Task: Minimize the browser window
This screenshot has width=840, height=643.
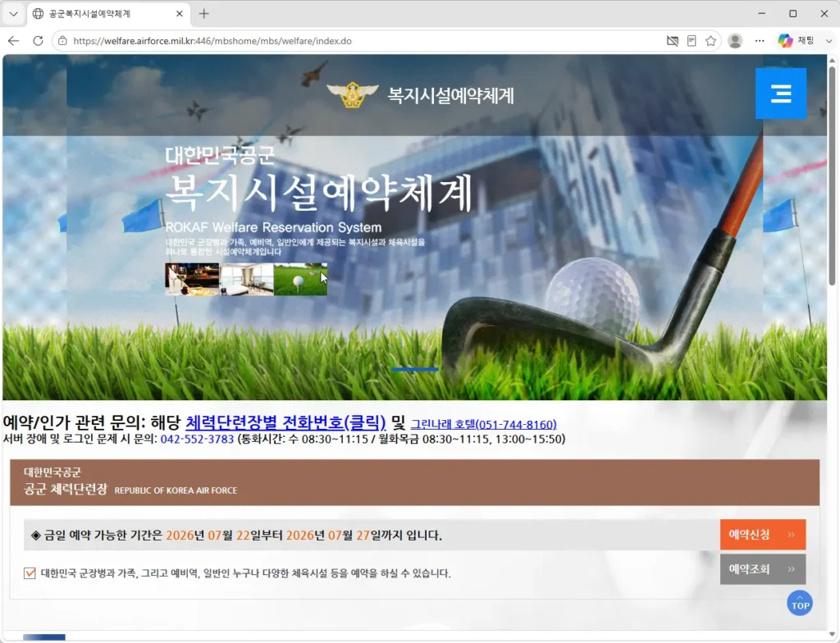Action: point(762,14)
